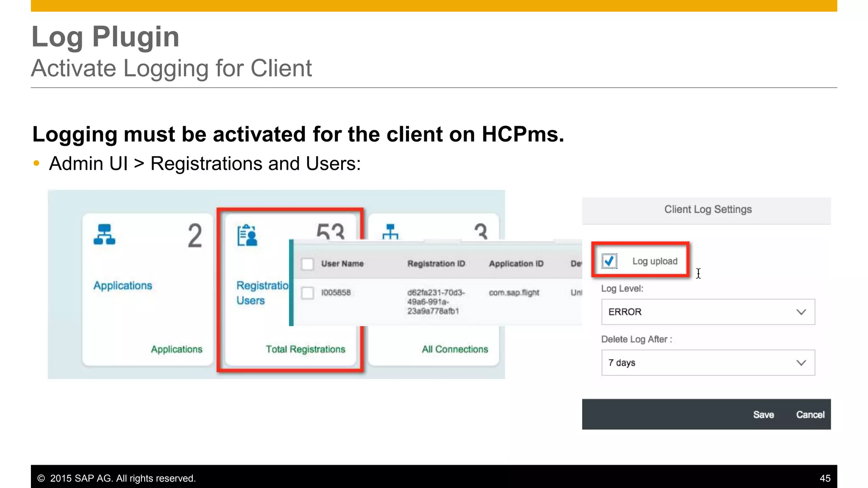
Task: Click the connections count 3
Action: (x=481, y=232)
